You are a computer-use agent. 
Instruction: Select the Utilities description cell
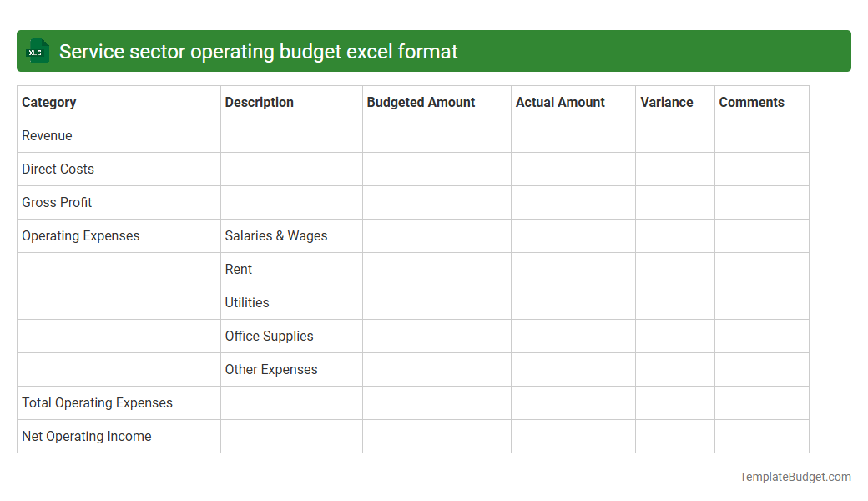click(246, 302)
